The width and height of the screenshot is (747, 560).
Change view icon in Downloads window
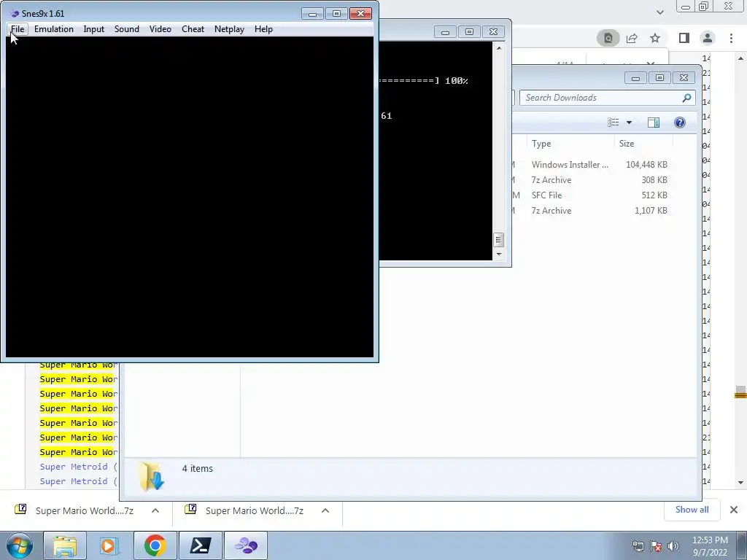click(613, 122)
